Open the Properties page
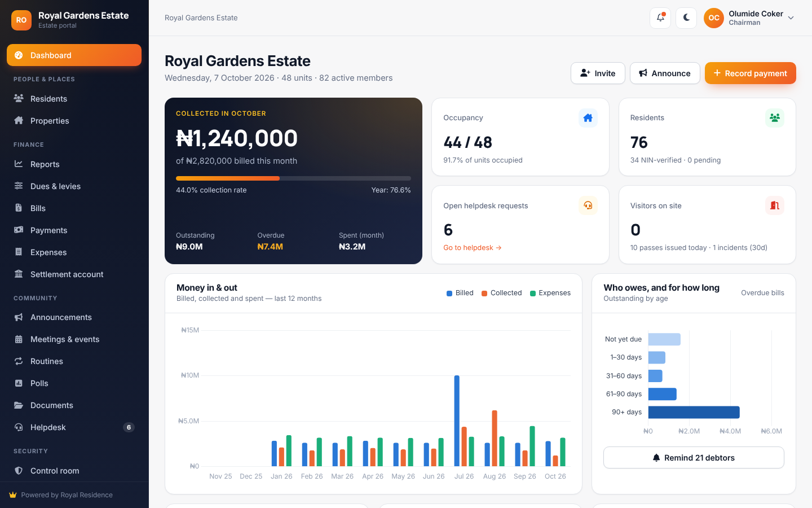The width and height of the screenshot is (812, 508). click(x=74, y=121)
